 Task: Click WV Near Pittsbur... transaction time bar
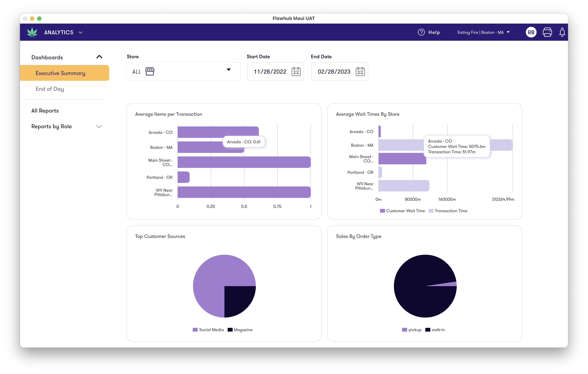(x=404, y=186)
